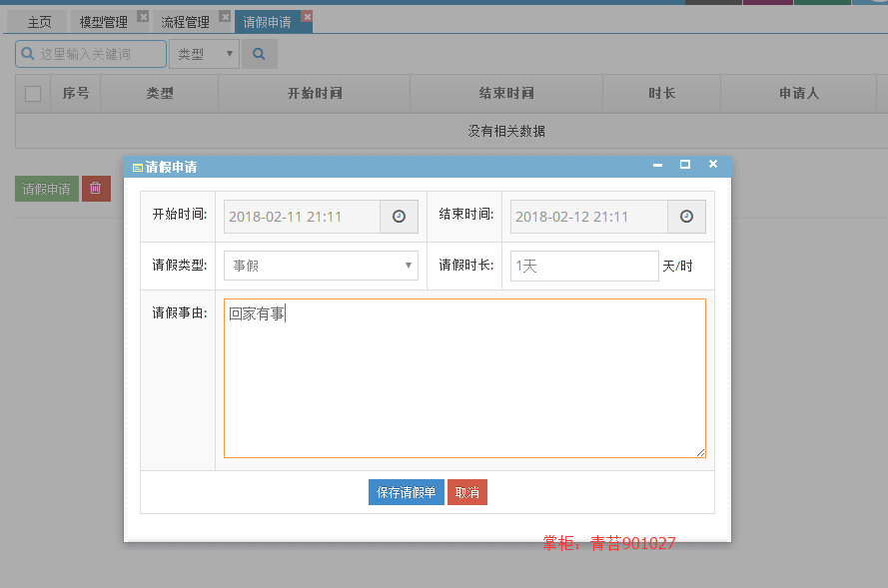The image size is (888, 588).
Task: Maximize the 请假申请 dialog
Action: click(x=684, y=164)
